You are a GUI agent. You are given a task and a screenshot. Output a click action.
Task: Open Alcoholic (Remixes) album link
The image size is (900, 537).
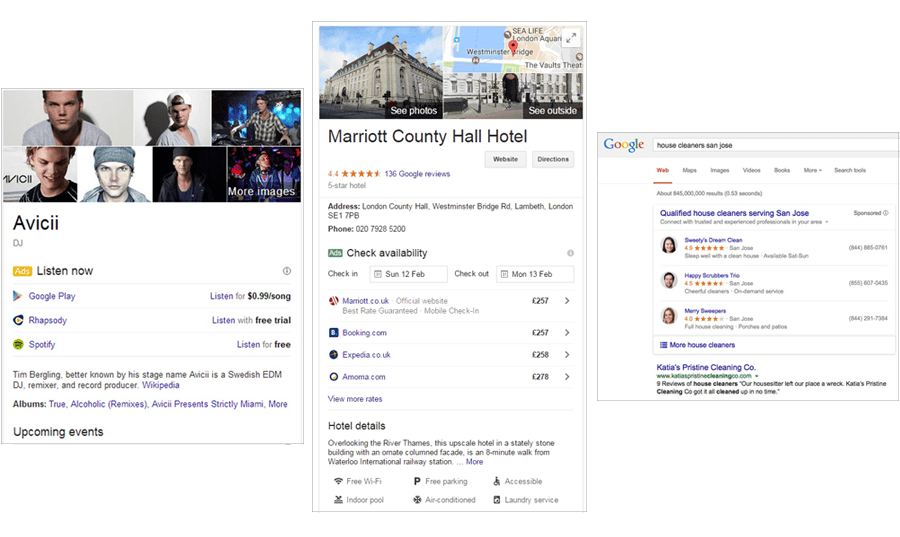point(108,404)
